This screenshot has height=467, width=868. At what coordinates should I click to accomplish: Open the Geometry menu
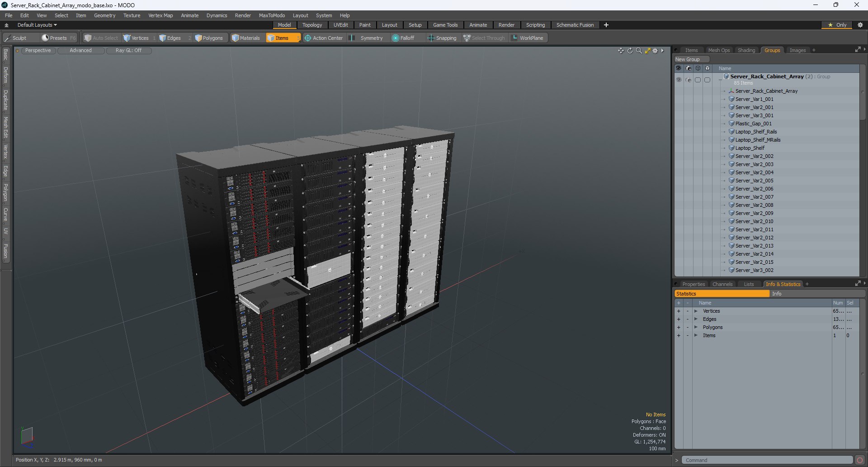pyautogui.click(x=104, y=15)
